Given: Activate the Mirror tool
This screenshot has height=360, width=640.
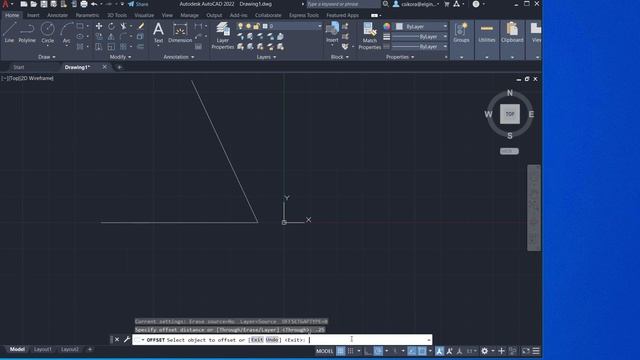Looking at the screenshot, I should pos(111,36).
